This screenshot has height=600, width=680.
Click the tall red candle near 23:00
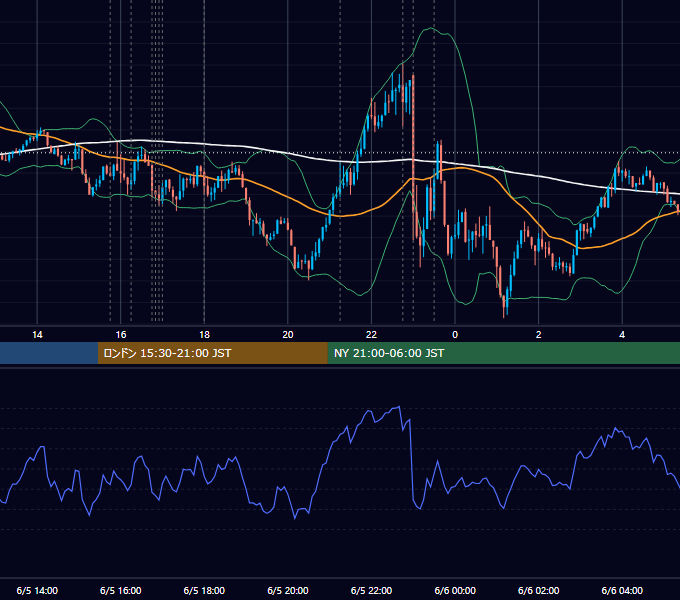(x=413, y=158)
